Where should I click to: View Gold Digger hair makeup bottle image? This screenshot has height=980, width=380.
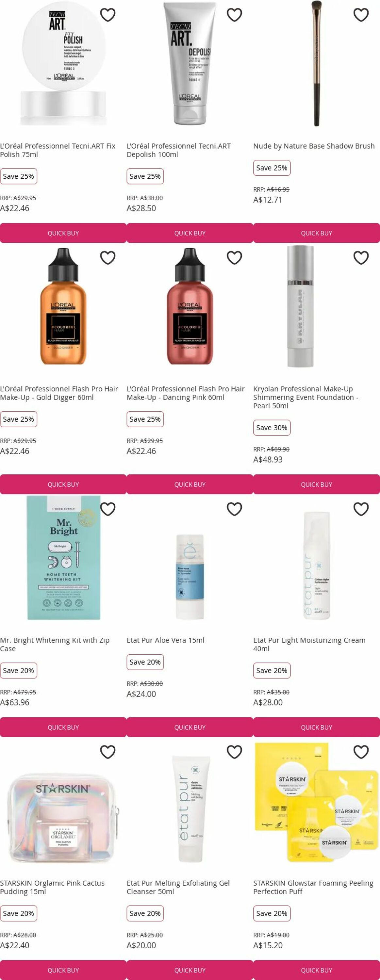click(x=63, y=306)
